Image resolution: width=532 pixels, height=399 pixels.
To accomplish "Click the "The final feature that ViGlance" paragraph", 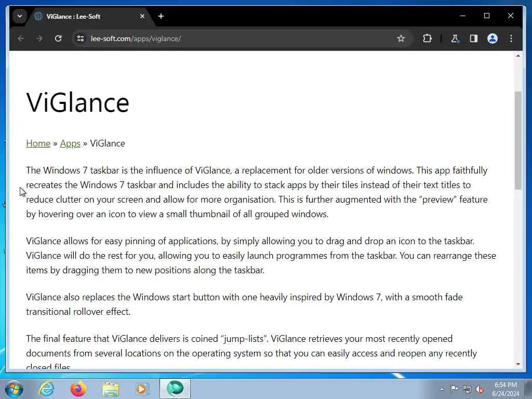I will [251, 351].
